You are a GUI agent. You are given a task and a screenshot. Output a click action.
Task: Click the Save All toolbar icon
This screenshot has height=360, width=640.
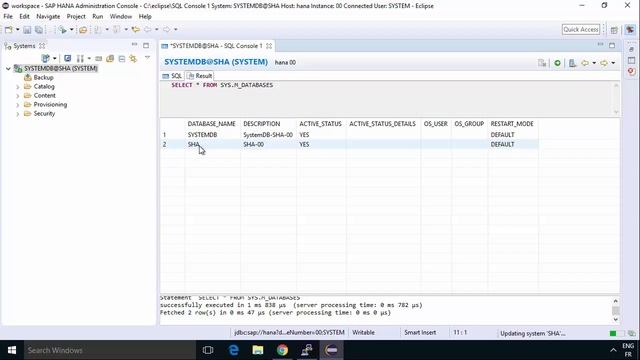pos(39,30)
